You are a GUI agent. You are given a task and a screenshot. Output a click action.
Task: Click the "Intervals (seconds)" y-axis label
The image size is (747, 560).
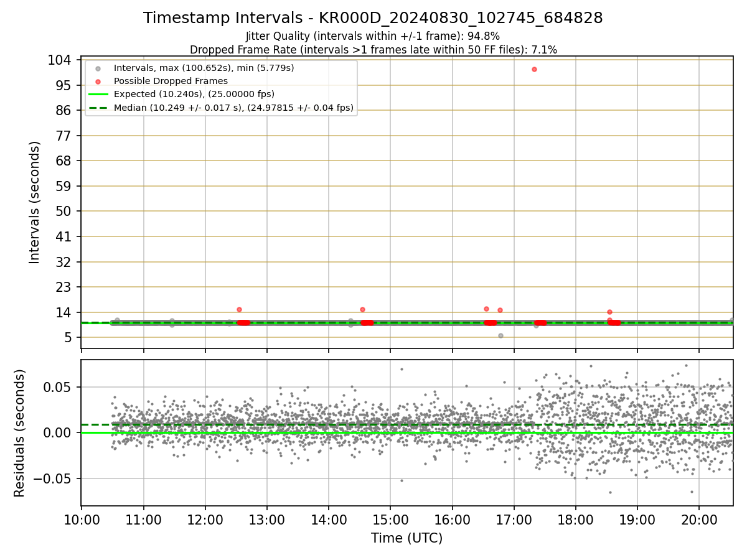pyautogui.click(x=35, y=202)
